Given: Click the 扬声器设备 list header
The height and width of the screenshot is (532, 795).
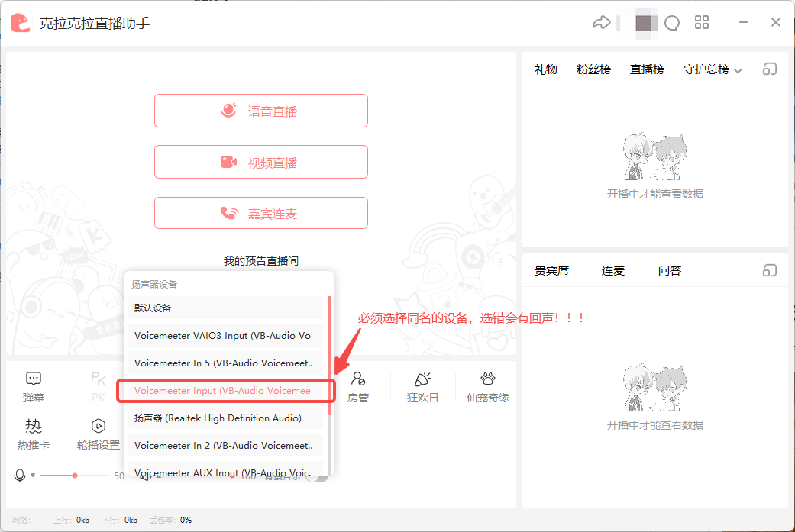Looking at the screenshot, I should 154,284.
